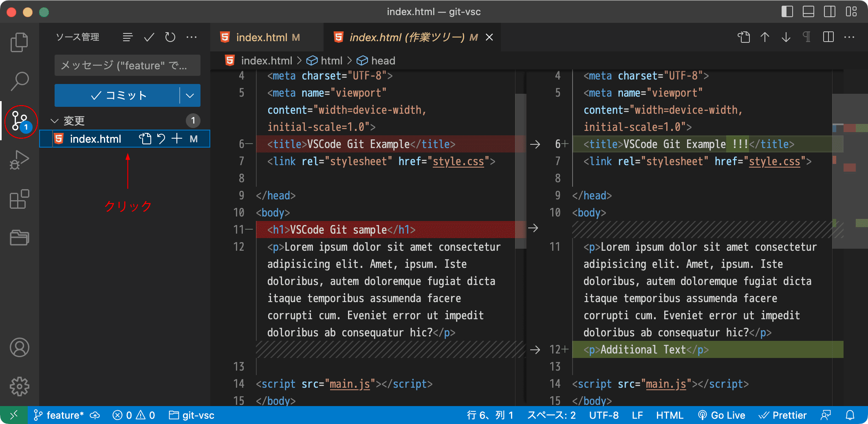Open the Search view in activity bar
Image resolution: width=868 pixels, height=424 pixels.
(x=19, y=81)
